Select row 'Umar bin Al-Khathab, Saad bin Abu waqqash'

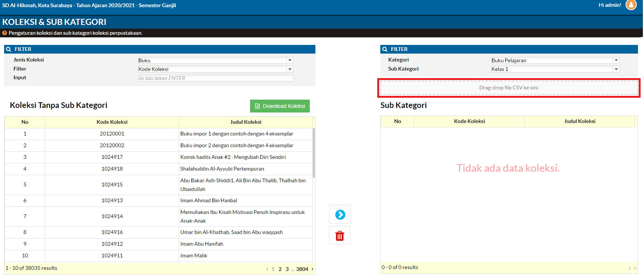coord(158,232)
